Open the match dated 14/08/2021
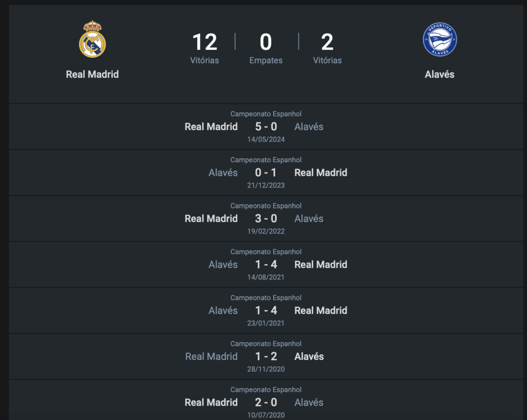527x420 pixels. (x=266, y=277)
